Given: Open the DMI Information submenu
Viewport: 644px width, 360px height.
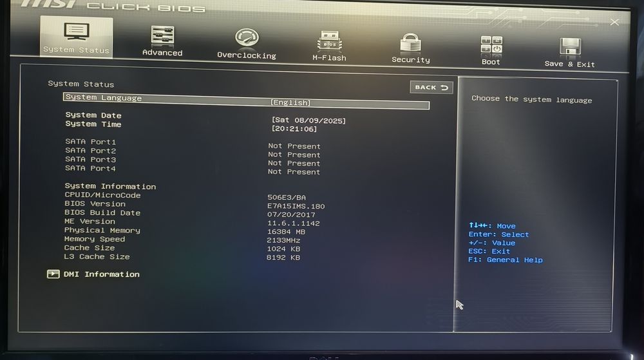Looking at the screenshot, I should pos(102,274).
